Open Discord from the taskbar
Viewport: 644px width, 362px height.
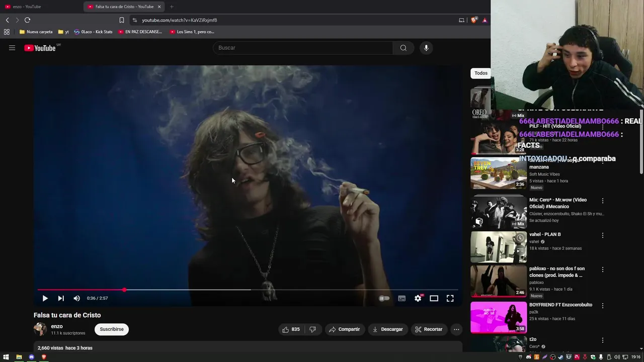point(31,357)
